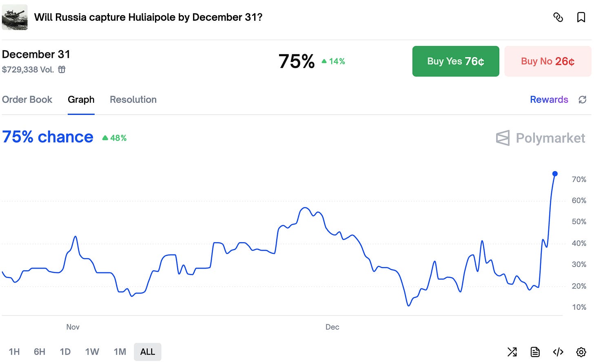This screenshot has width=594, height=364.
Task: Select the ALL chart range
Action: [x=148, y=352]
